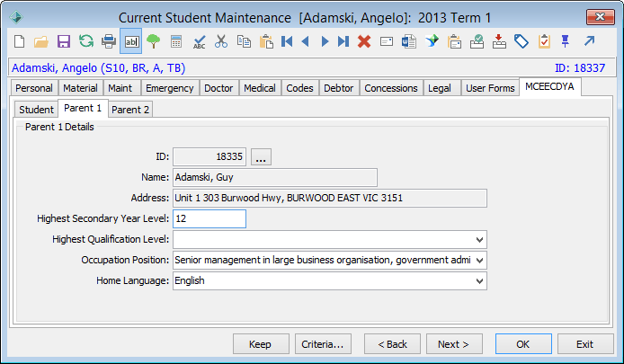Expand Home Language dropdown
The image size is (624, 364).
(x=479, y=280)
